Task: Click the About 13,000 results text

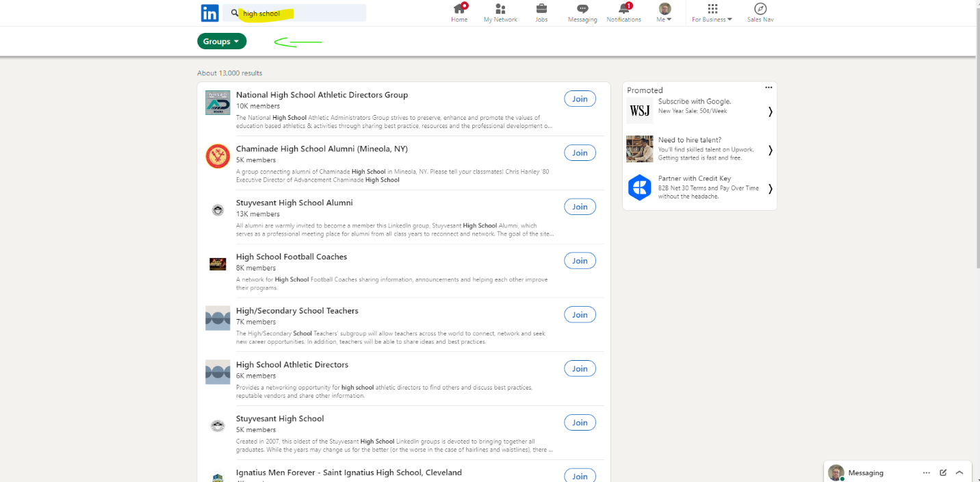Action: coord(229,73)
